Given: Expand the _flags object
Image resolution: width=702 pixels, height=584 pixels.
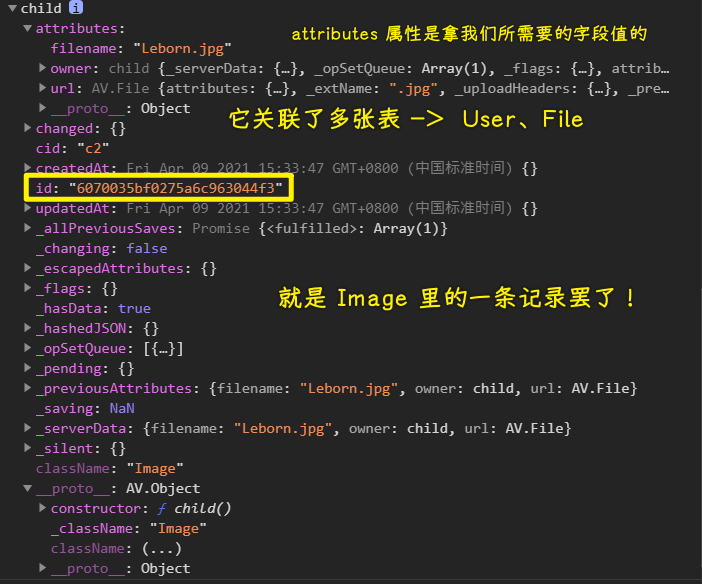Looking at the screenshot, I should pos(28,288).
